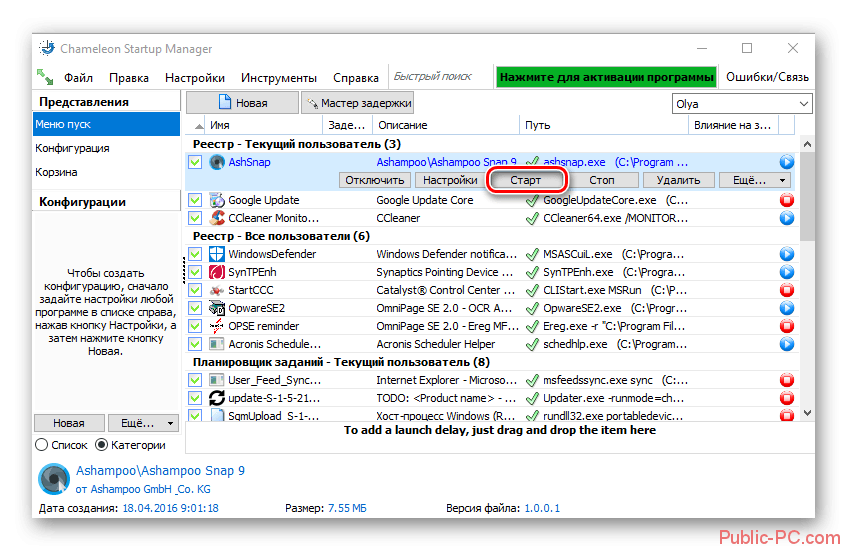Click the red SynTPEnh touchpad icon
The width and height of the screenshot is (847, 550).
pos(217,272)
